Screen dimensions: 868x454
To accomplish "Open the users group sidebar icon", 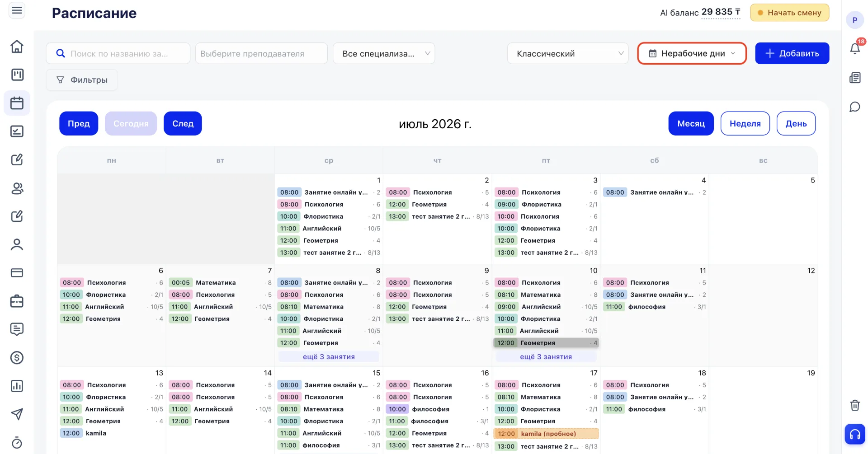I will (x=17, y=188).
